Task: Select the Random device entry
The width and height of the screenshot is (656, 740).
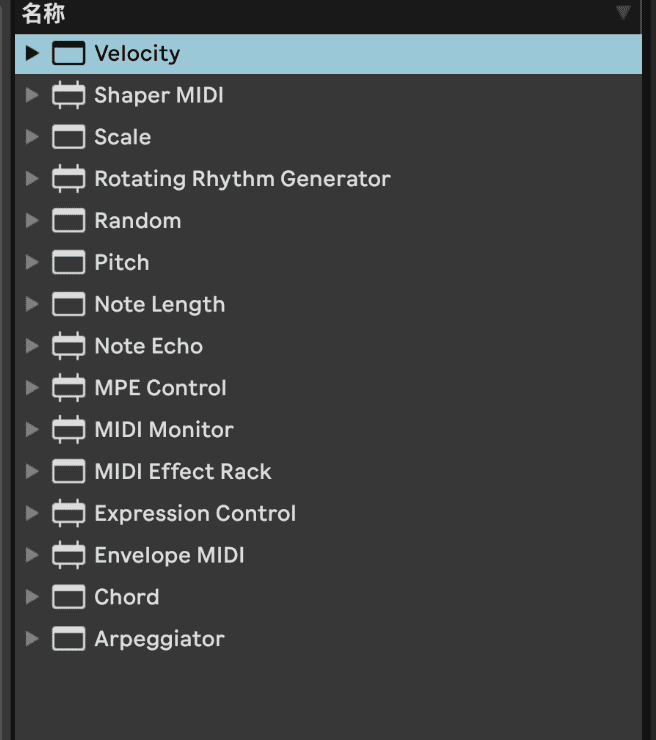Action: click(x=328, y=221)
